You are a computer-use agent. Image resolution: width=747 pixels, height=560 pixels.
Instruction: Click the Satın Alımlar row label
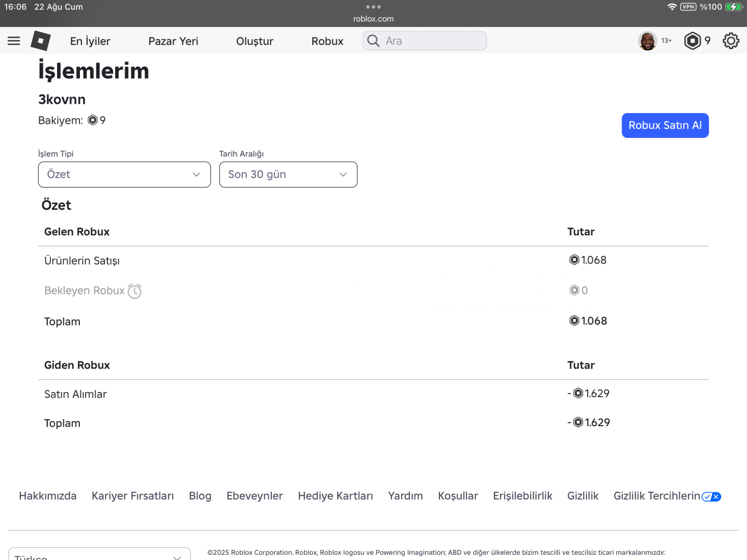[75, 394]
